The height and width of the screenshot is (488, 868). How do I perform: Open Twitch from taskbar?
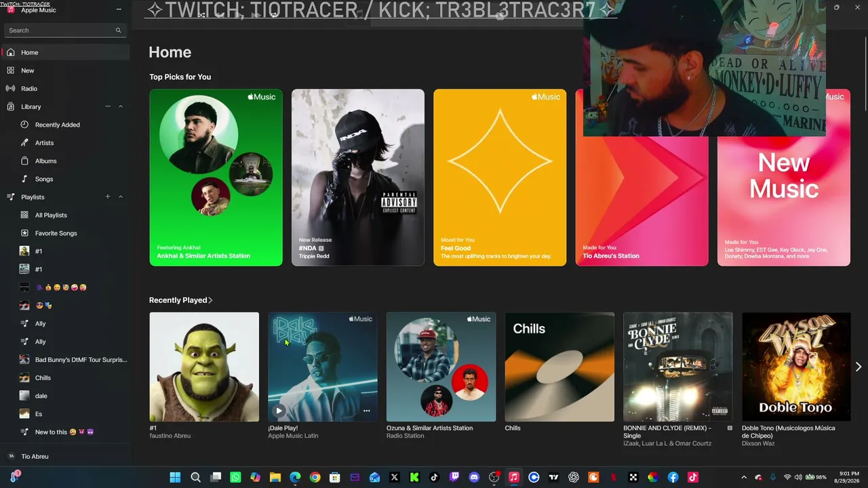pyautogui.click(x=454, y=477)
